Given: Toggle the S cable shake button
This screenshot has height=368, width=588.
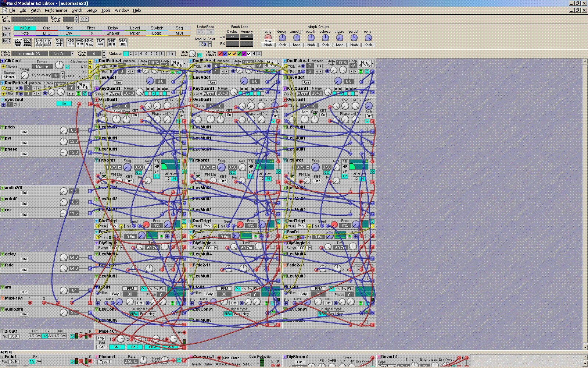Looking at the screenshot, I should [259, 54].
